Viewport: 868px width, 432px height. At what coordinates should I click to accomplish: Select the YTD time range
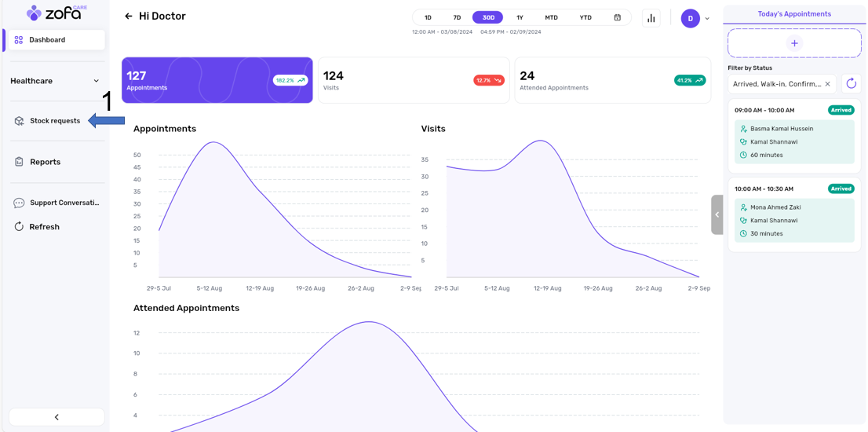click(x=585, y=17)
